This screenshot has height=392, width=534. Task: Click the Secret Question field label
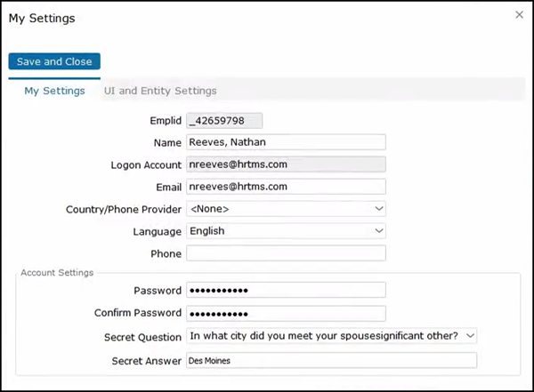(142, 337)
